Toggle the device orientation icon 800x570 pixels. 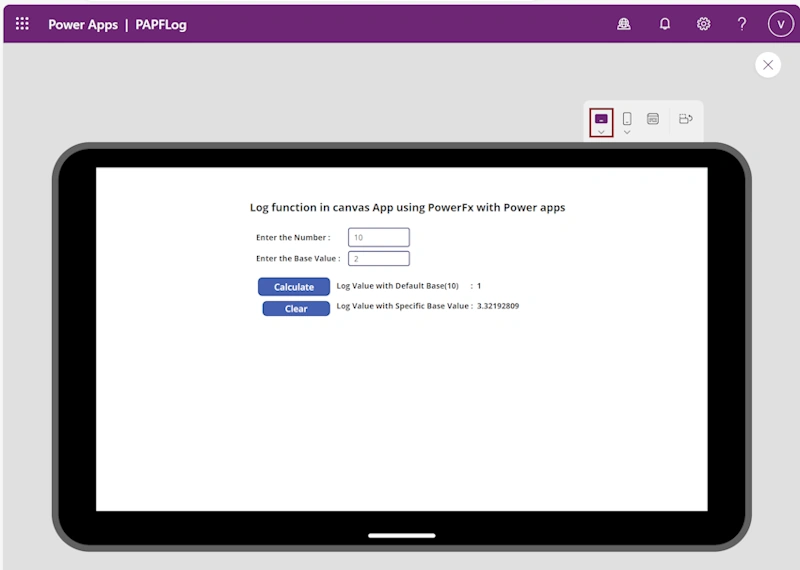click(685, 118)
